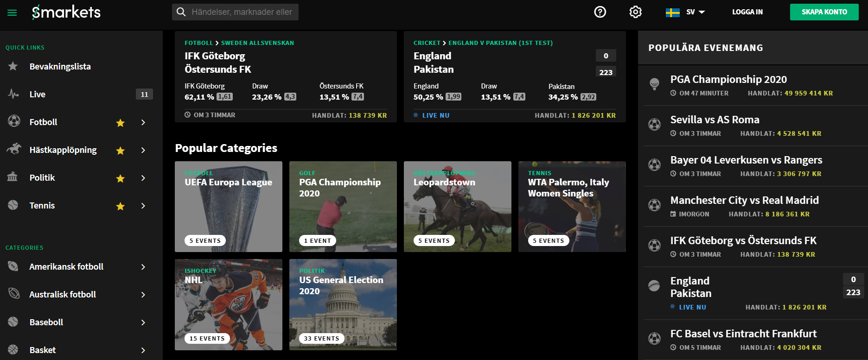868x360 pixels.
Task: Click the Amerikansk fotboll icon
Action: [13, 266]
